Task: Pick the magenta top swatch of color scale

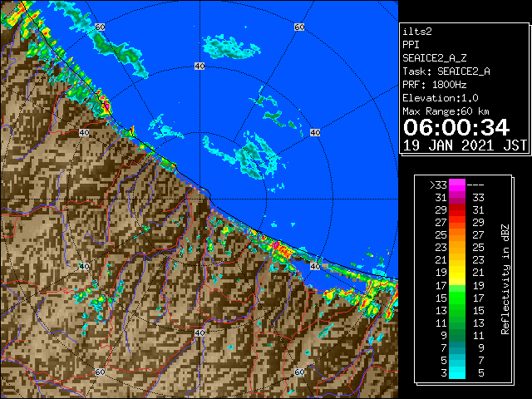Action: click(457, 185)
